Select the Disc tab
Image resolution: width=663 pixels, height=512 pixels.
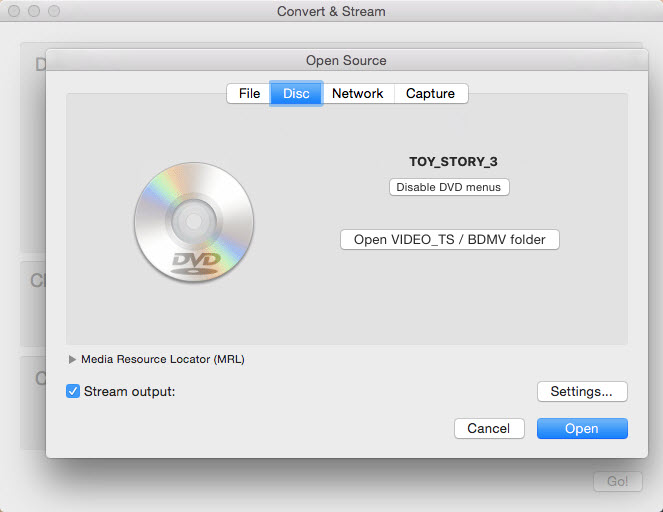click(x=296, y=93)
